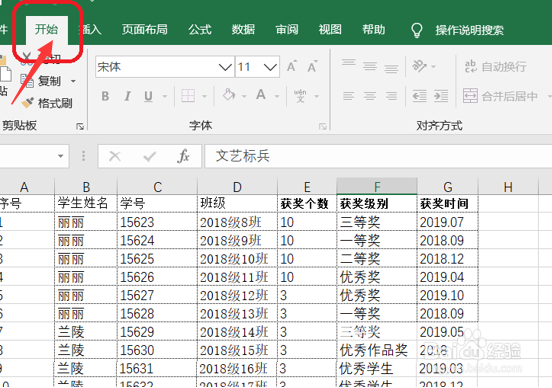Open font color dropdown arrow
552x388 pixels.
pyautogui.click(x=277, y=96)
